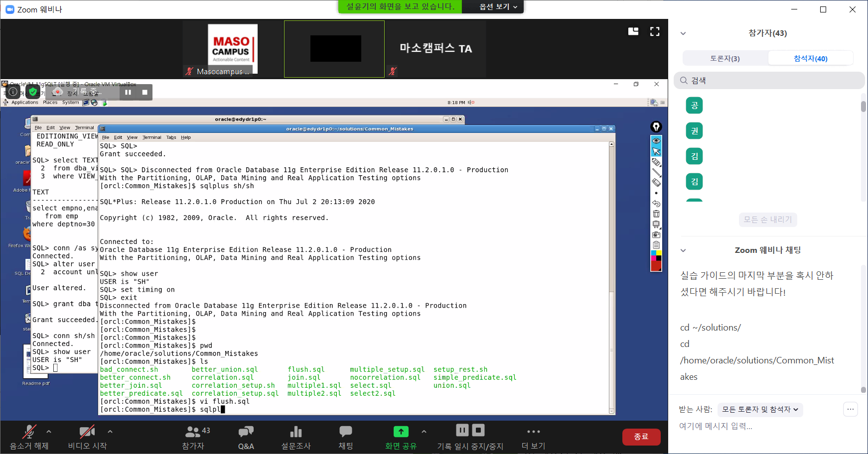This screenshot has width=868, height=454.
Task: Click the green share screen icon
Action: [401, 432]
